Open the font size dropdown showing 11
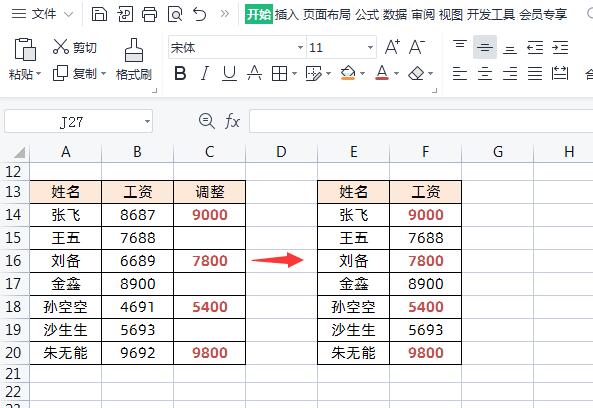593x408 pixels. pyautogui.click(x=370, y=47)
